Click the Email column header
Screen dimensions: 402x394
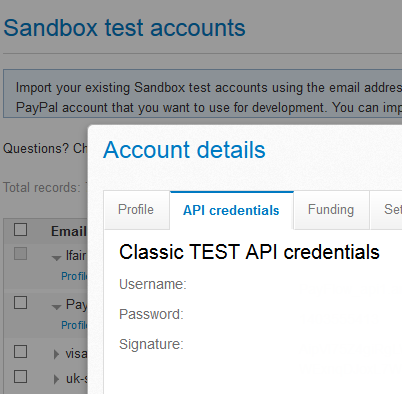(x=69, y=231)
